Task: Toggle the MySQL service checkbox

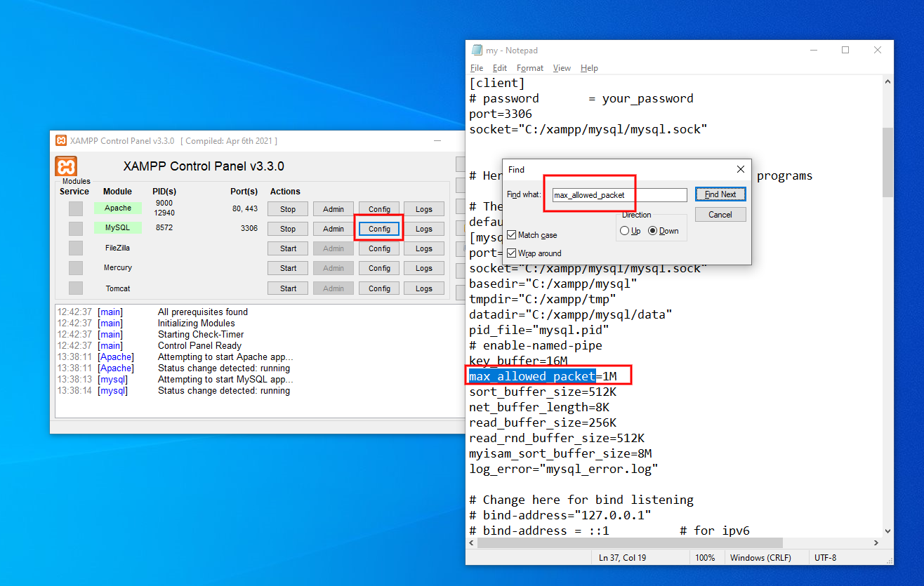Action: pyautogui.click(x=75, y=228)
